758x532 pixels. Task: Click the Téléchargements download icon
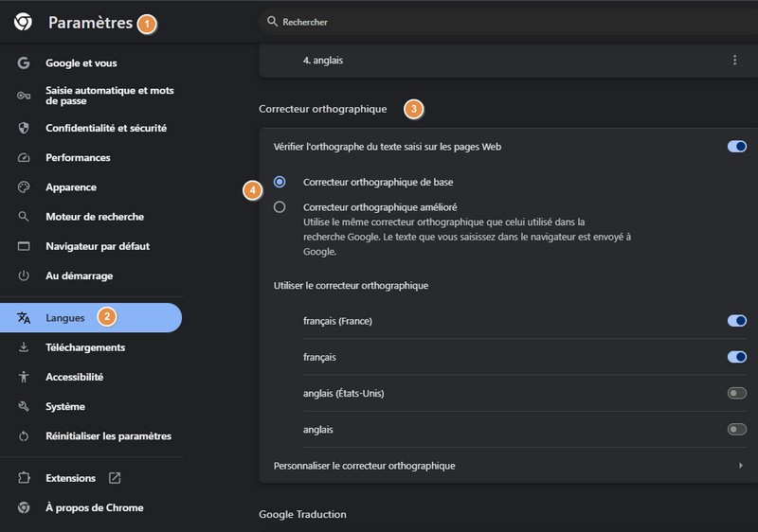(x=25, y=347)
